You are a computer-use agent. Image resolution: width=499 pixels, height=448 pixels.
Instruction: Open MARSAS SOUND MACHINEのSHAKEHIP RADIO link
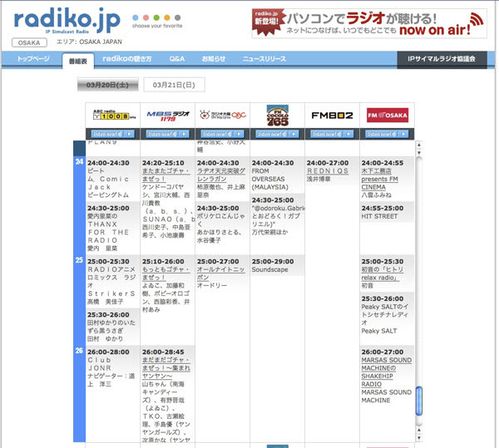(387, 372)
